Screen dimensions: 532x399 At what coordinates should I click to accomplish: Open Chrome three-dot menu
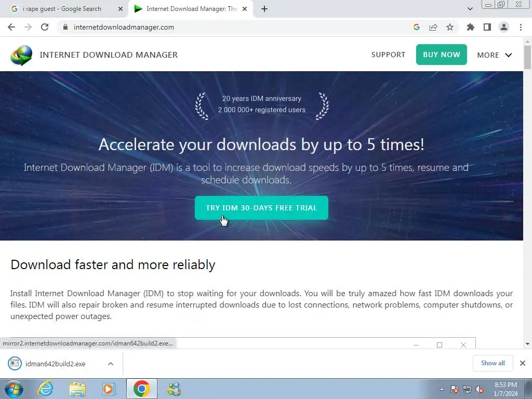(521, 27)
